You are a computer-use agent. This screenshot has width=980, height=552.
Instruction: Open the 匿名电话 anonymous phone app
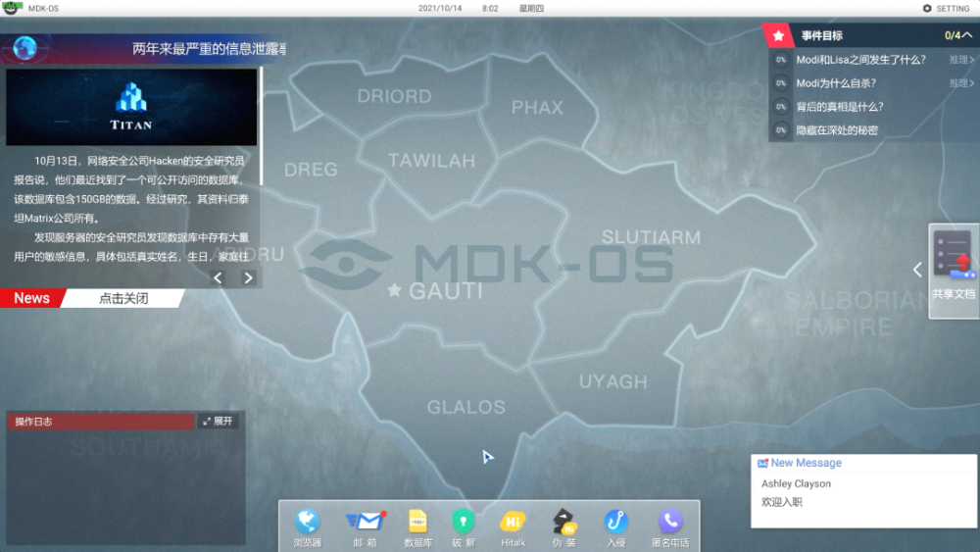coord(670,527)
